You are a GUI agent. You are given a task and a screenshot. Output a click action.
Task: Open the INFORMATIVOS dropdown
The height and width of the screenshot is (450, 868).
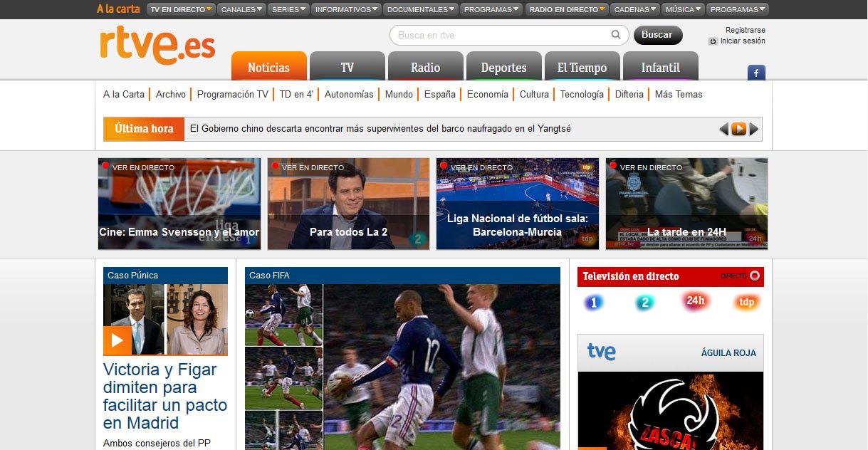click(346, 9)
